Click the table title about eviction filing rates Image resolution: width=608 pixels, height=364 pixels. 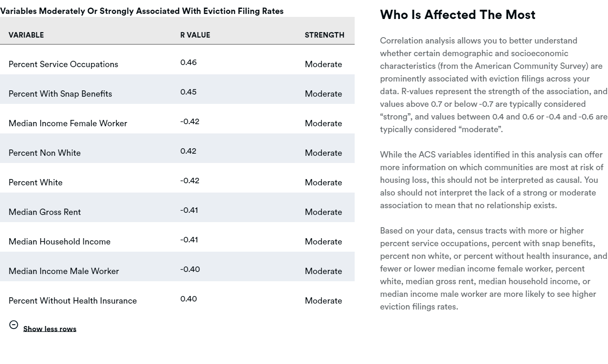click(x=142, y=11)
